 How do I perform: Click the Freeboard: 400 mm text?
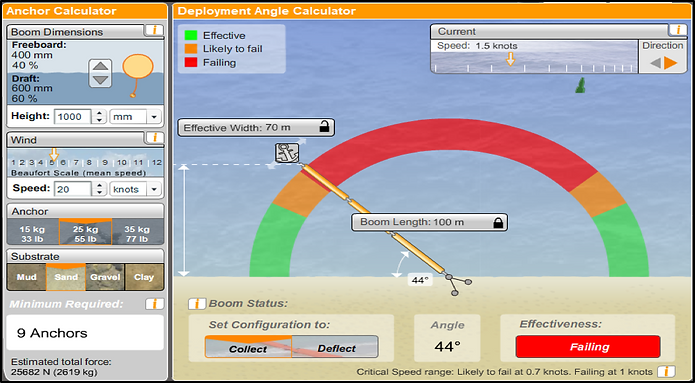pyautogui.click(x=39, y=50)
